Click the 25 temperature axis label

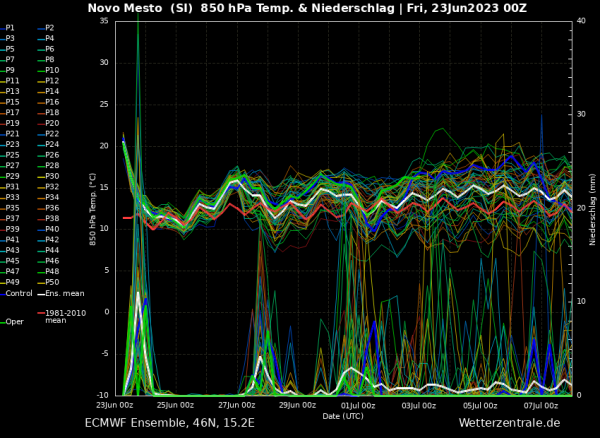pyautogui.click(x=104, y=104)
